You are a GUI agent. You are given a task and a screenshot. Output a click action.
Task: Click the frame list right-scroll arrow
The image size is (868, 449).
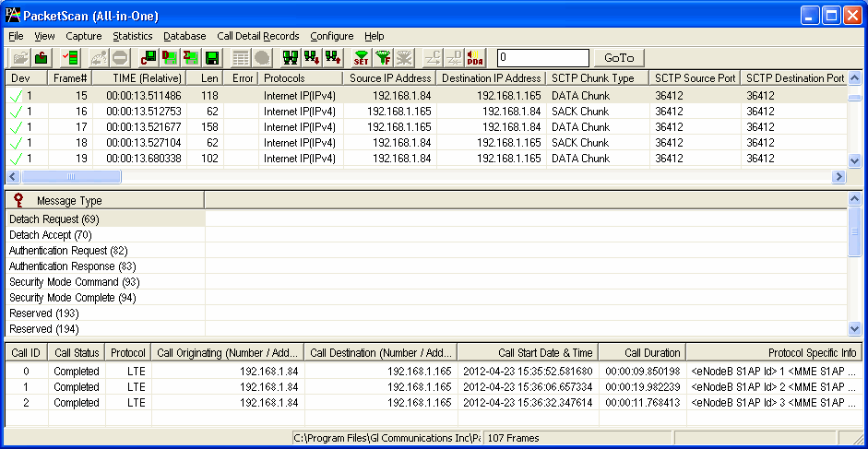(x=839, y=177)
